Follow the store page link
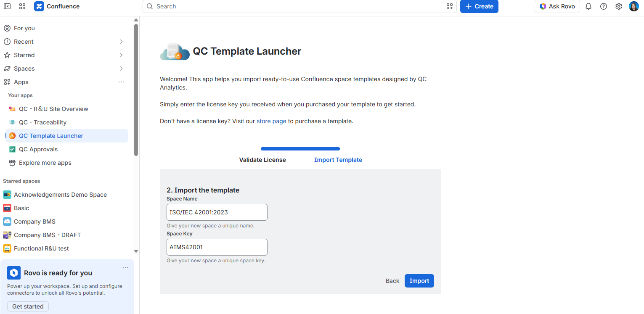Viewport: 644px width, 314px height. (271, 121)
